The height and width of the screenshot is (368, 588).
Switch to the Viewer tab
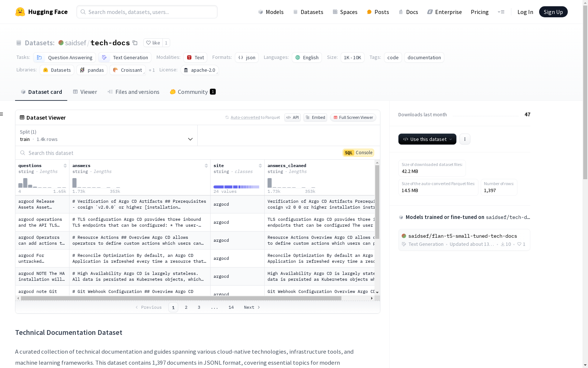pyautogui.click(x=85, y=92)
